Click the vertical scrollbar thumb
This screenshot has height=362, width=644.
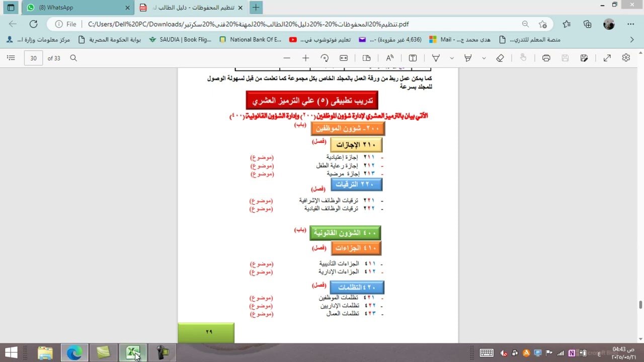pyautogui.click(x=640, y=305)
